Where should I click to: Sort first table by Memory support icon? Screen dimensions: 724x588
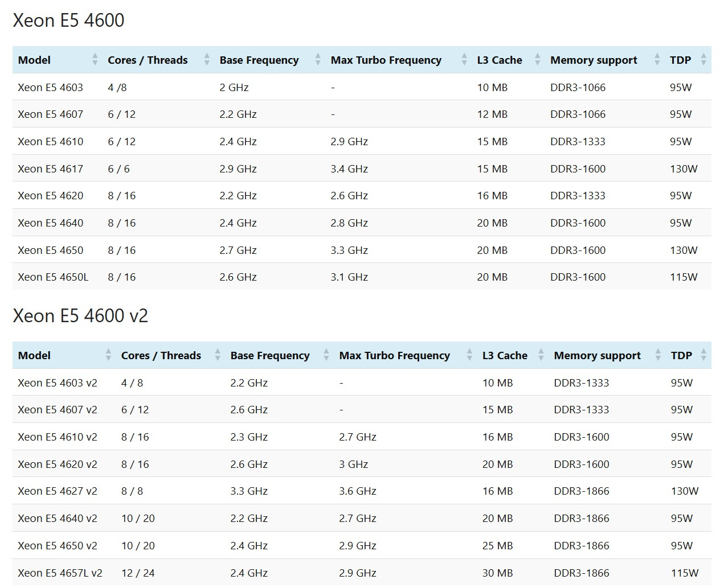657,60
